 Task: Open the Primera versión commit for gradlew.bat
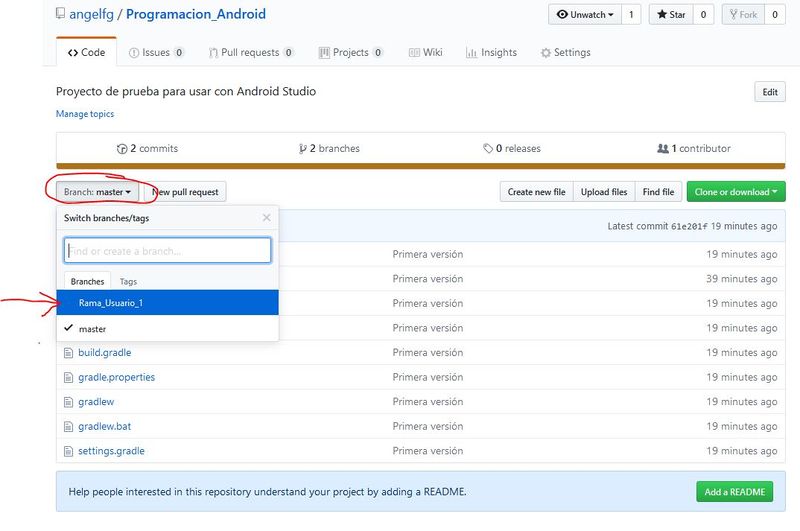(x=428, y=426)
